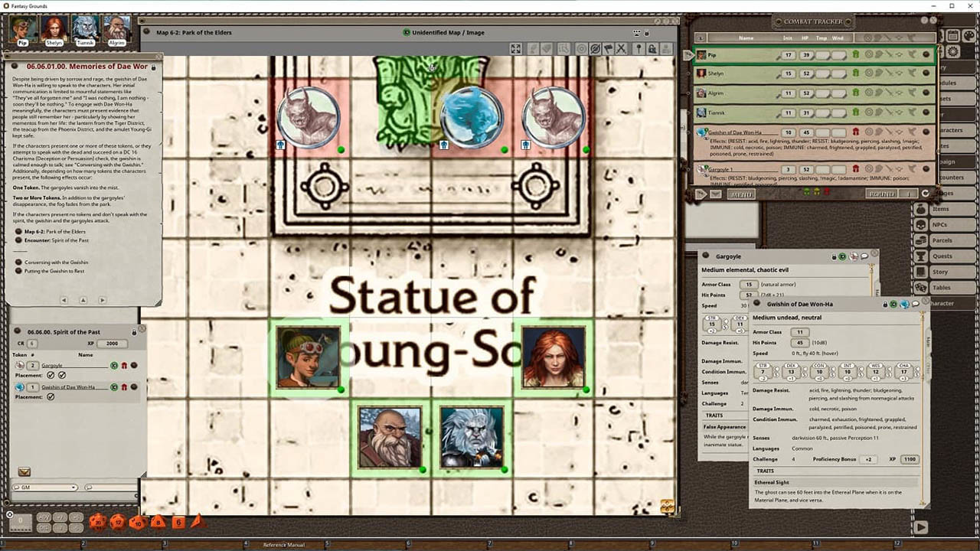Toggle the circle next to Conversing with the Gwishin
The width and height of the screenshot is (980, 551).
click(x=18, y=262)
